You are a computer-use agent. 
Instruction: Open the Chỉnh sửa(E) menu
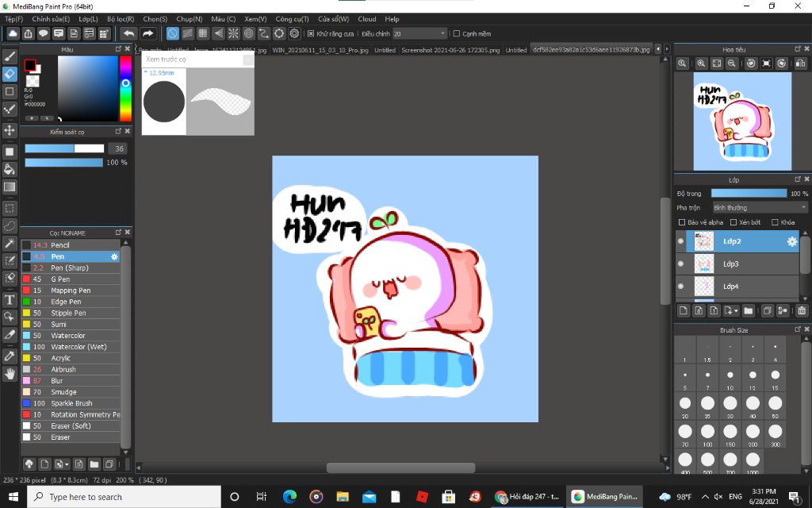[51, 19]
